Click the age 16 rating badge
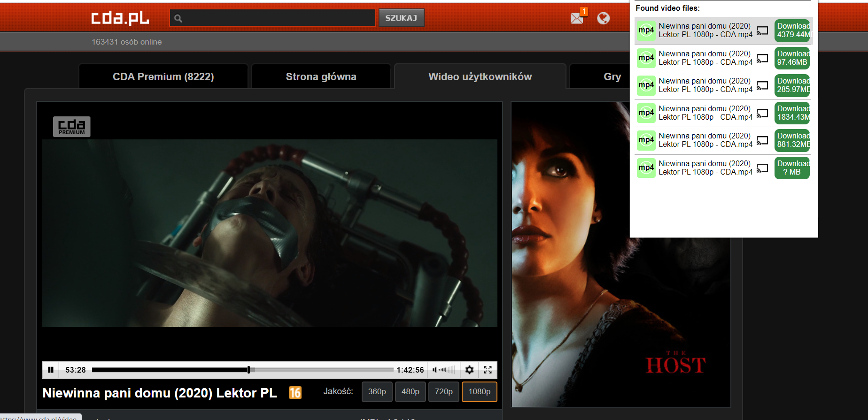868x420 pixels. [x=295, y=392]
